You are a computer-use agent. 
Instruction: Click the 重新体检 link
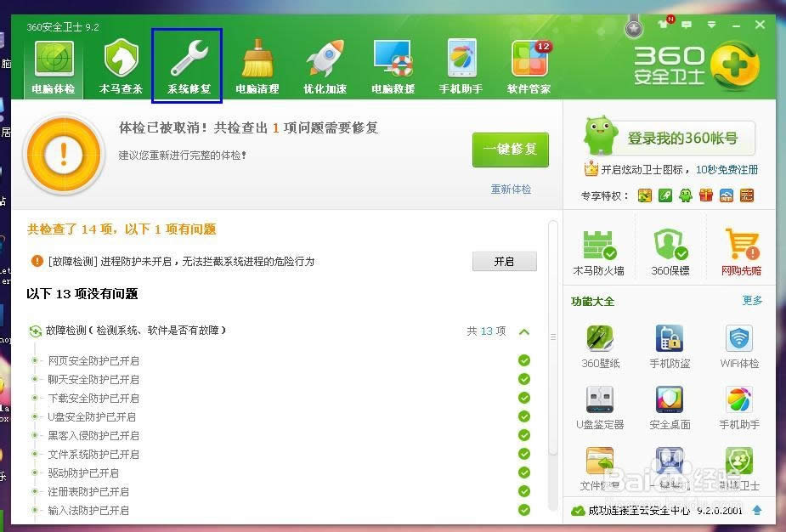[x=511, y=189]
